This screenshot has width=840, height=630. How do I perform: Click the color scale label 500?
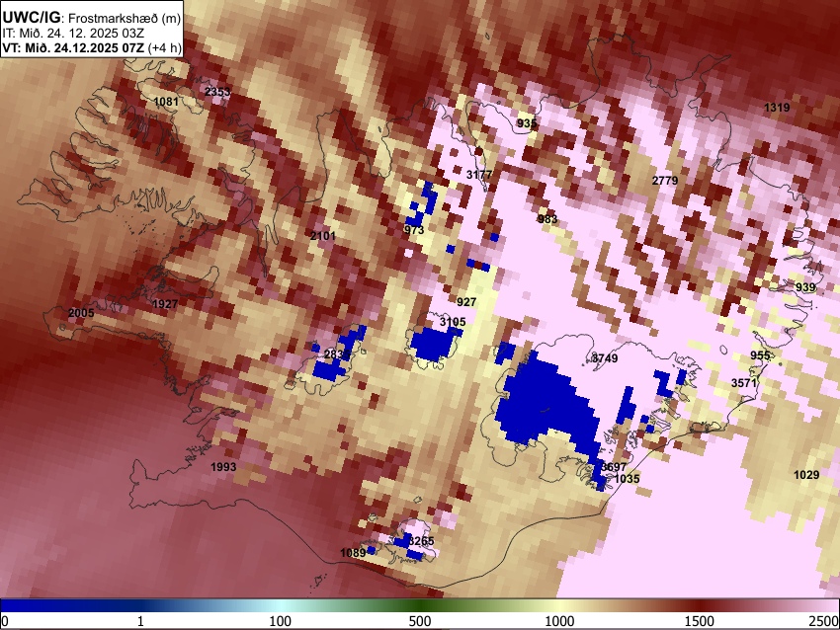[420, 621]
